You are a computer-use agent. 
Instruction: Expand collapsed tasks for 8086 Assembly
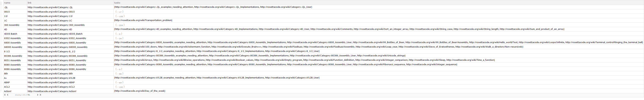pyautogui.click(x=119, y=69)
